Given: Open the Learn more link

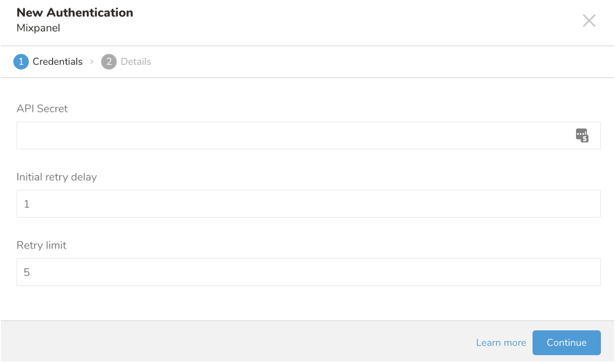Looking at the screenshot, I should pos(501,343).
